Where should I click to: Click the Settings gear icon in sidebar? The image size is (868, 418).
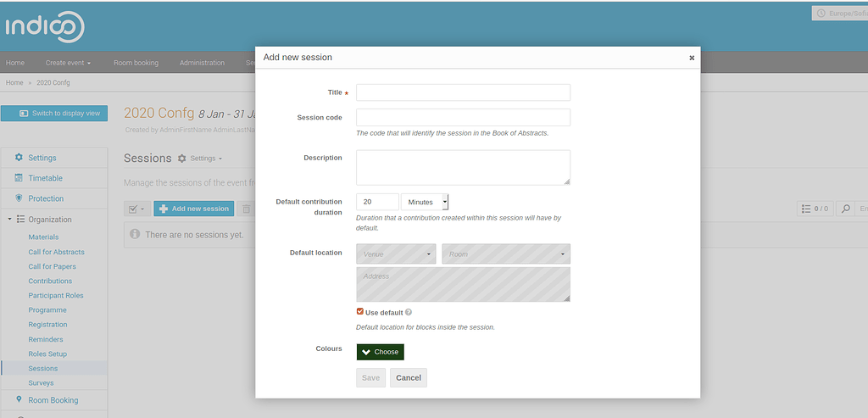point(19,158)
